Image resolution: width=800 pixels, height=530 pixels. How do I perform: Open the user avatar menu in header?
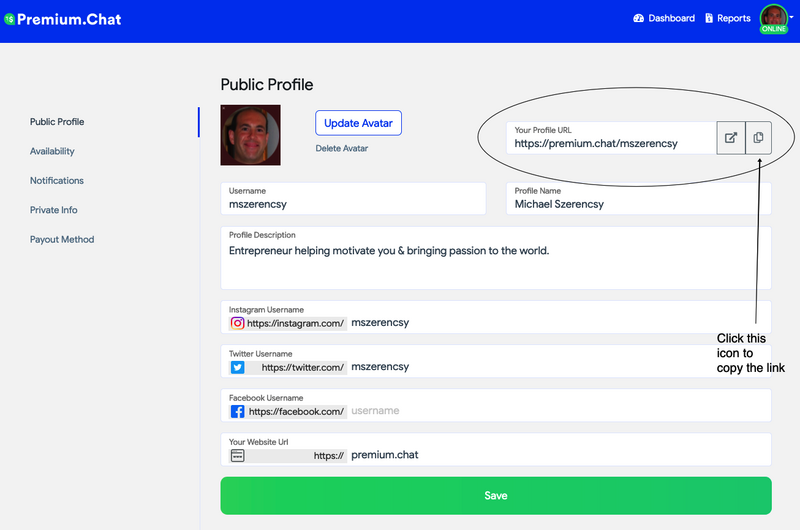777,18
